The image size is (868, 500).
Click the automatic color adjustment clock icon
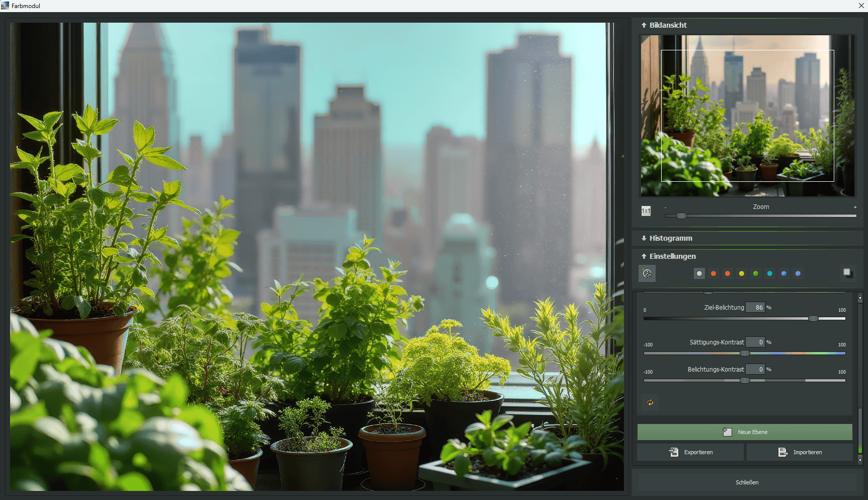click(647, 273)
